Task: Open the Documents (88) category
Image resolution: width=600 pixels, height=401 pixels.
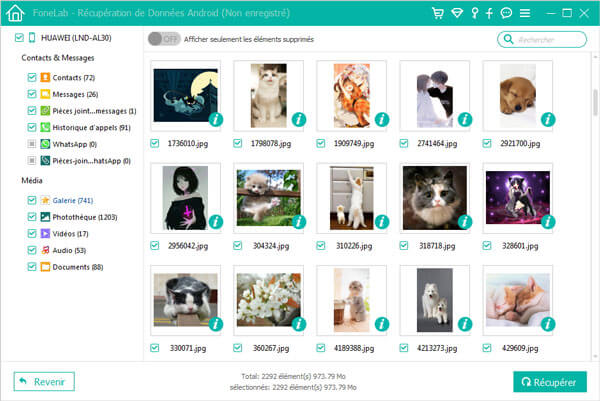Action: (78, 267)
